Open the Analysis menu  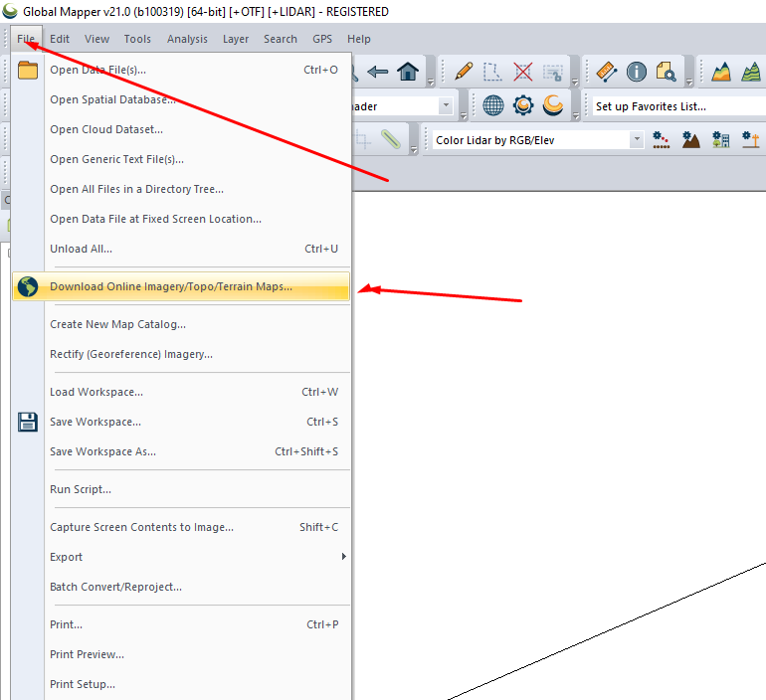click(x=187, y=39)
